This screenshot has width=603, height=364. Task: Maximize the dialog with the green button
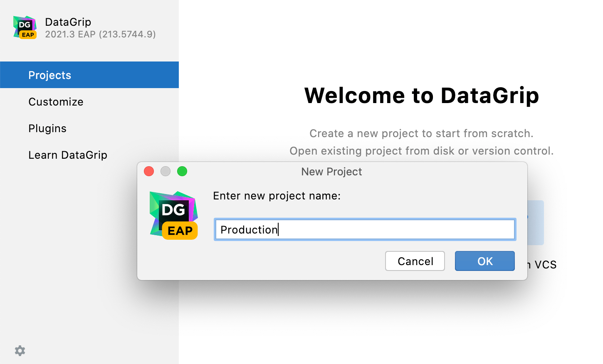pos(182,171)
